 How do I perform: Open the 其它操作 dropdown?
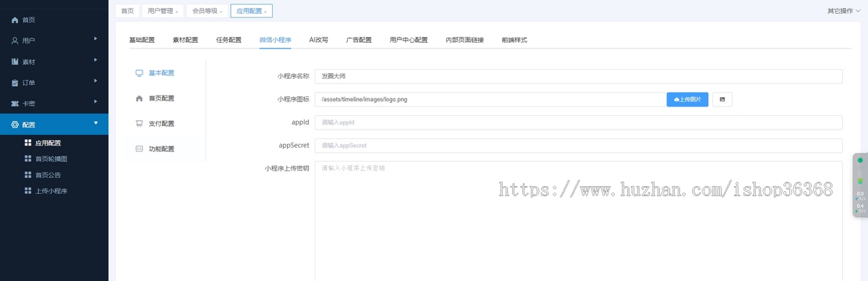point(844,11)
